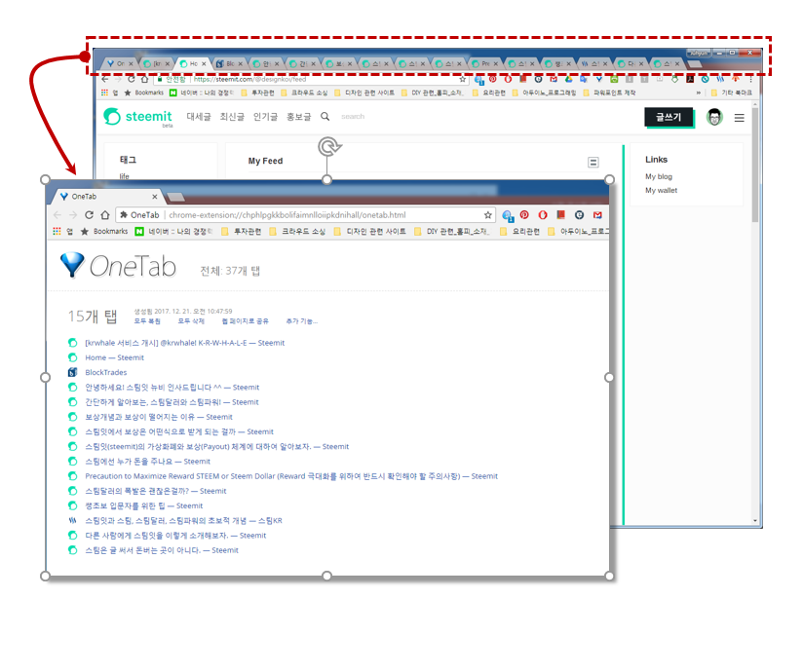Open Google Drive extension in Steemit window

point(568,79)
